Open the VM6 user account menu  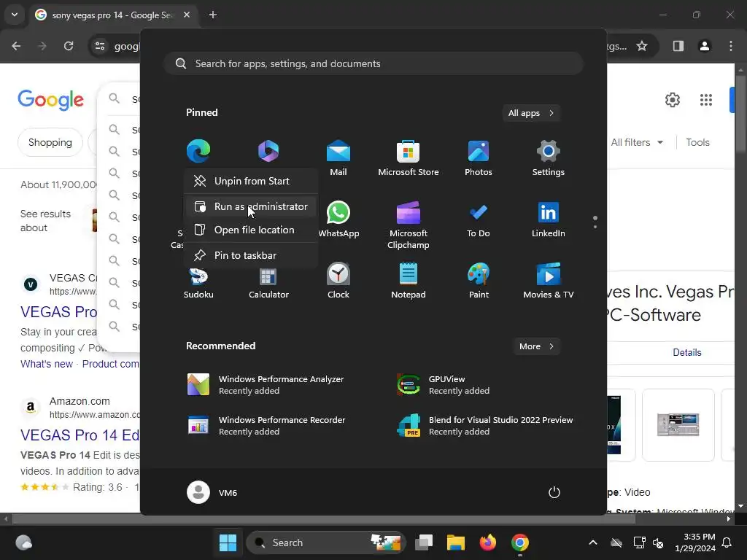point(212,492)
